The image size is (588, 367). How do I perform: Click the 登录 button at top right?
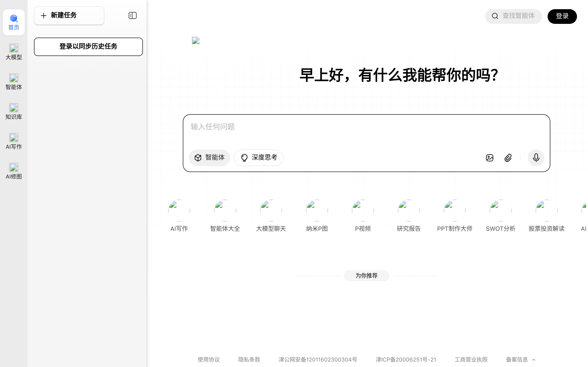click(562, 16)
